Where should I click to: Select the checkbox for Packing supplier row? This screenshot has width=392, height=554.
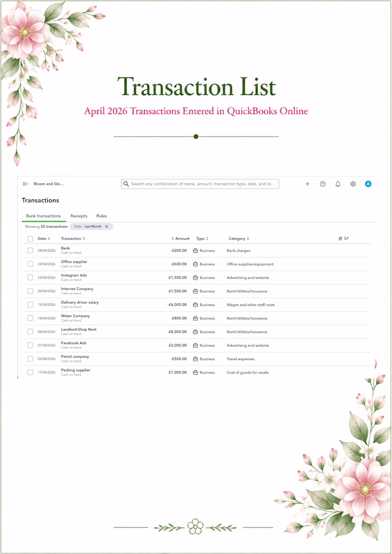(30, 372)
